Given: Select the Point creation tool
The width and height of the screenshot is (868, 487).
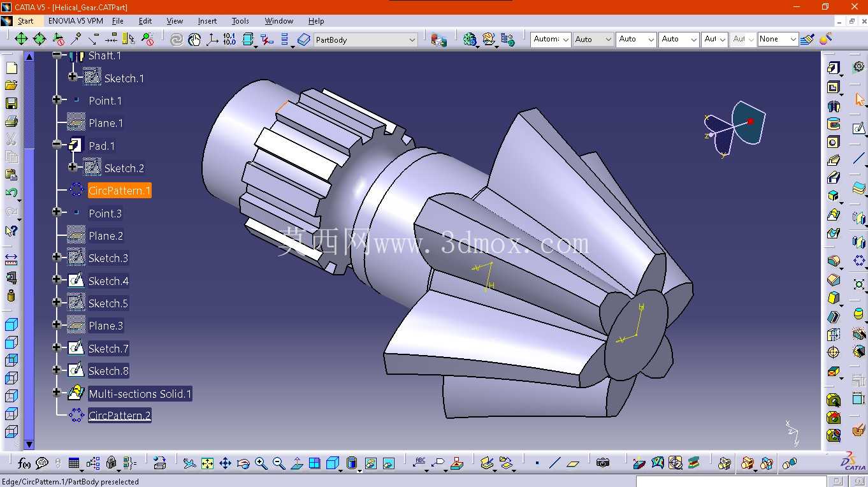Looking at the screenshot, I should click(x=537, y=463).
